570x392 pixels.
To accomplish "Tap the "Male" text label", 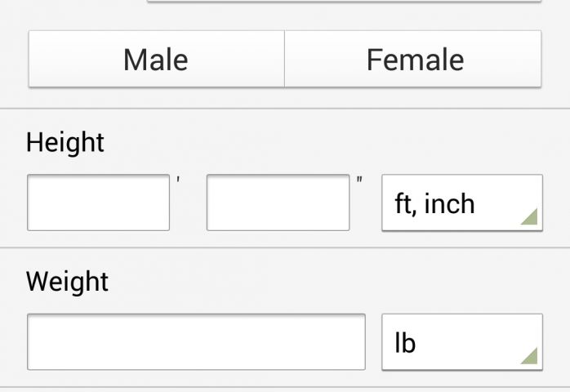I will click(156, 59).
